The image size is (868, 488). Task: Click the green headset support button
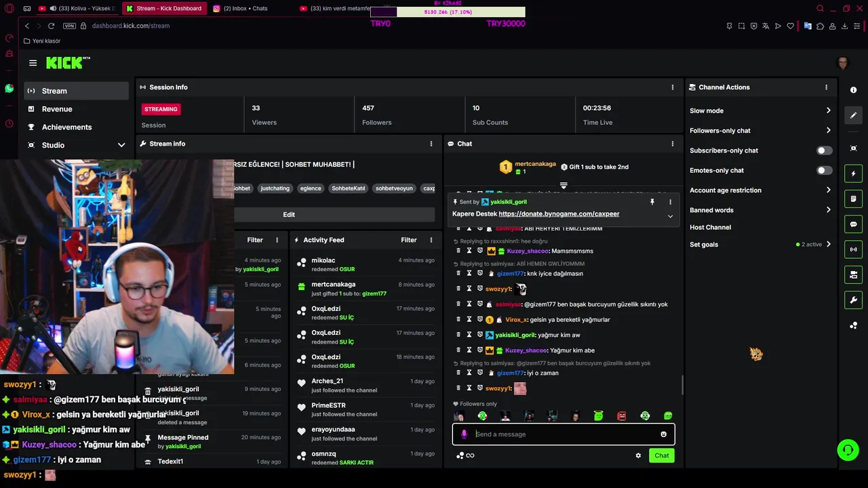click(x=847, y=450)
